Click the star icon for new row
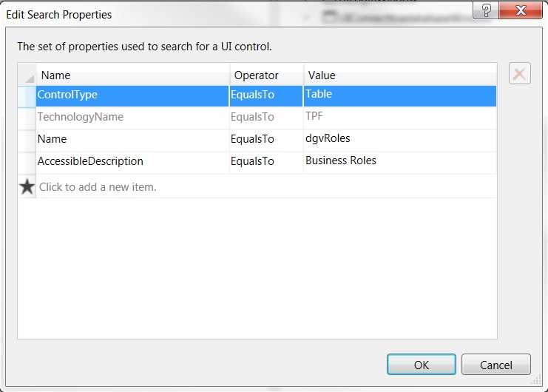 pyautogui.click(x=27, y=187)
